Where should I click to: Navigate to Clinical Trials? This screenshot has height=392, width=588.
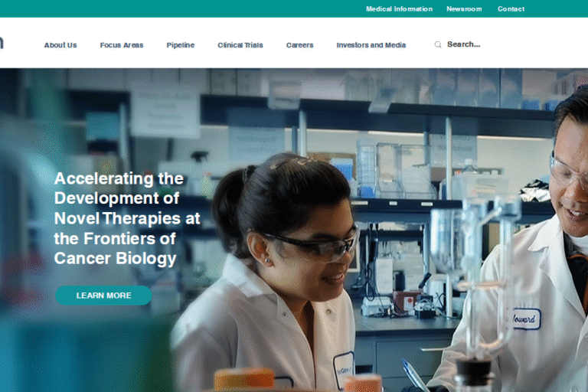[x=240, y=45]
